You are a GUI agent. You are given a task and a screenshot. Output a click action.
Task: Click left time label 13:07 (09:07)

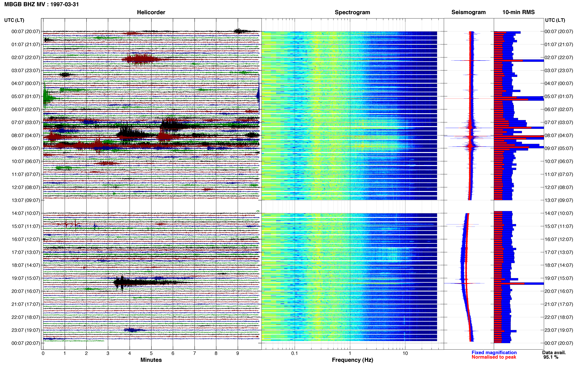click(x=26, y=200)
